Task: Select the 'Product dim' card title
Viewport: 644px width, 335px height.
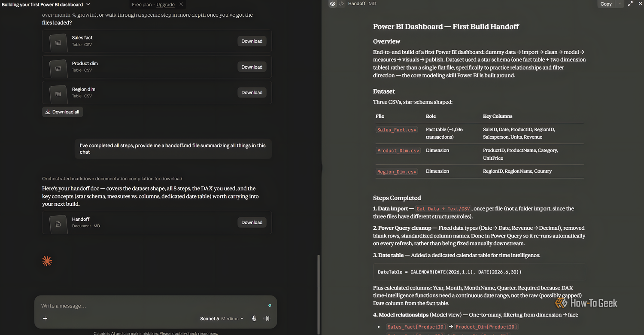Action: tap(85, 64)
